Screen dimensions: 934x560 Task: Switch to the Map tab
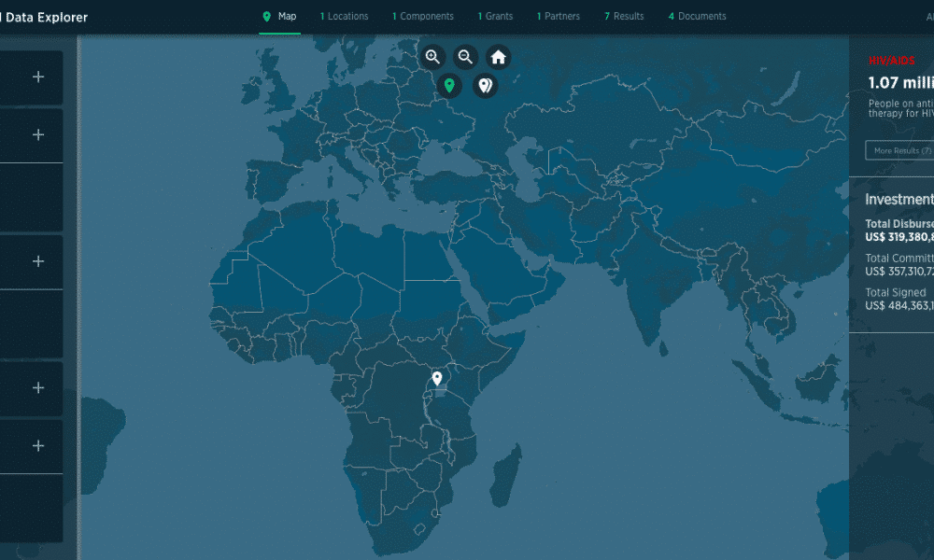coord(280,16)
